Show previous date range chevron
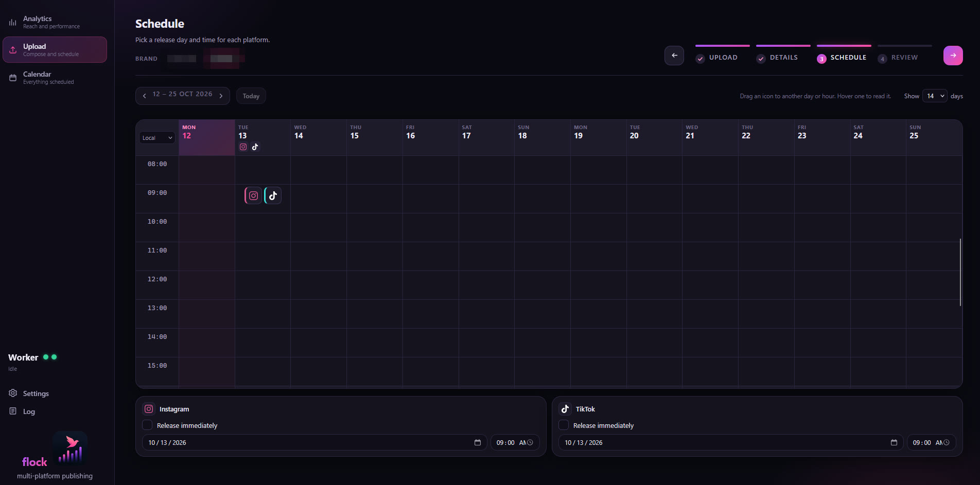This screenshot has width=980, height=485. 145,96
